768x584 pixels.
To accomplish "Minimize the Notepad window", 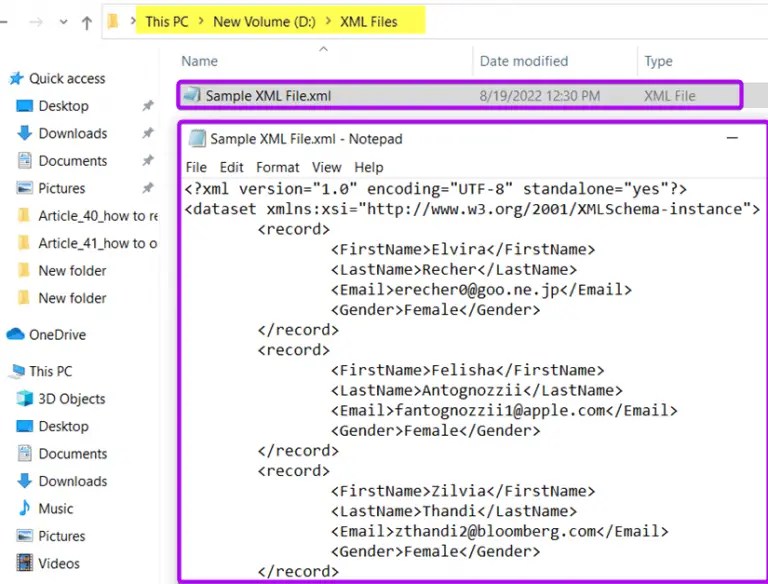I will click(x=732, y=138).
